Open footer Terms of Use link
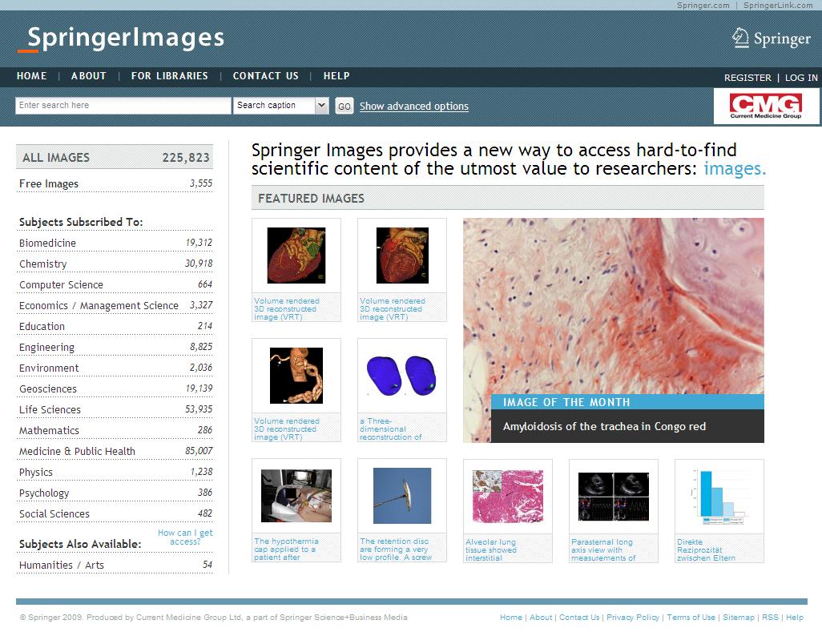 691,618
